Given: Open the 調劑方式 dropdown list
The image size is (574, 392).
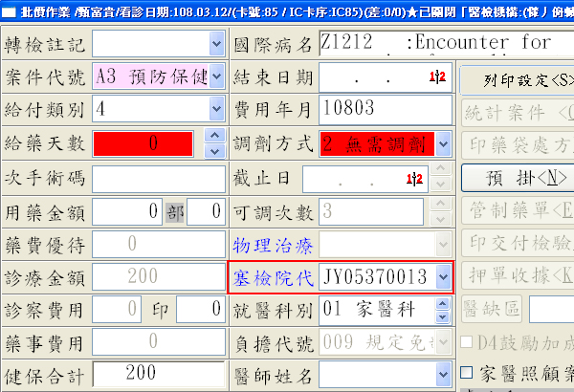Looking at the screenshot, I should pyautogui.click(x=443, y=144).
